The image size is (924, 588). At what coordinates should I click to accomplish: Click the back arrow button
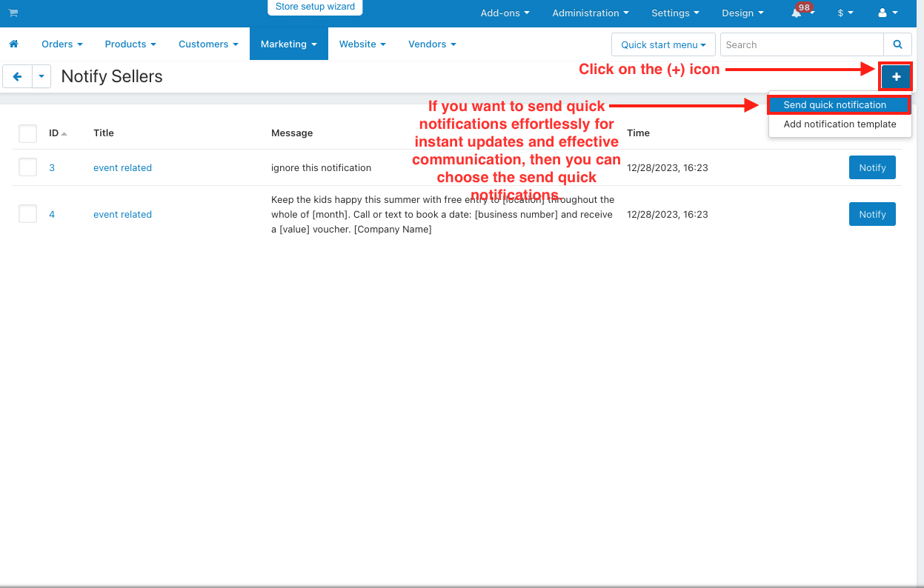point(18,76)
